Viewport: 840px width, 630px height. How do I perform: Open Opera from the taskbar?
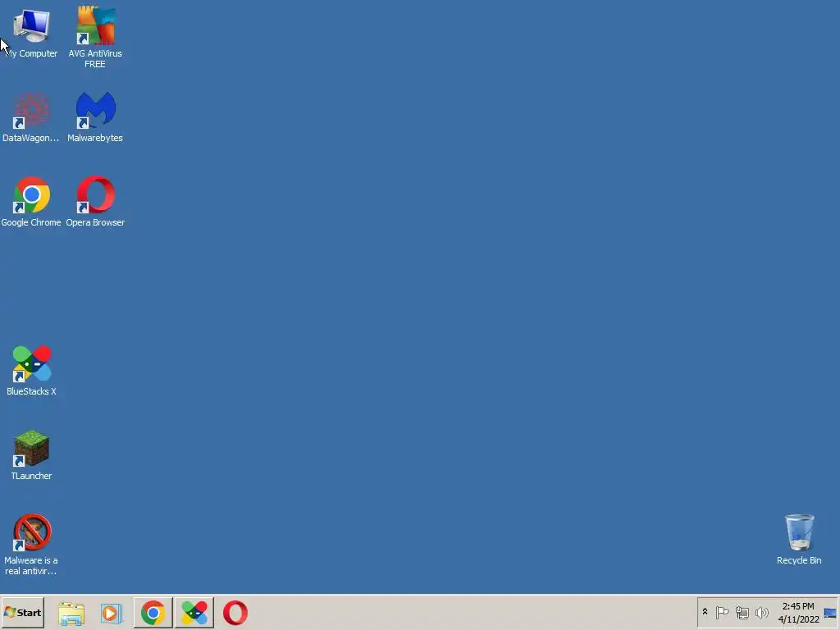(x=235, y=613)
